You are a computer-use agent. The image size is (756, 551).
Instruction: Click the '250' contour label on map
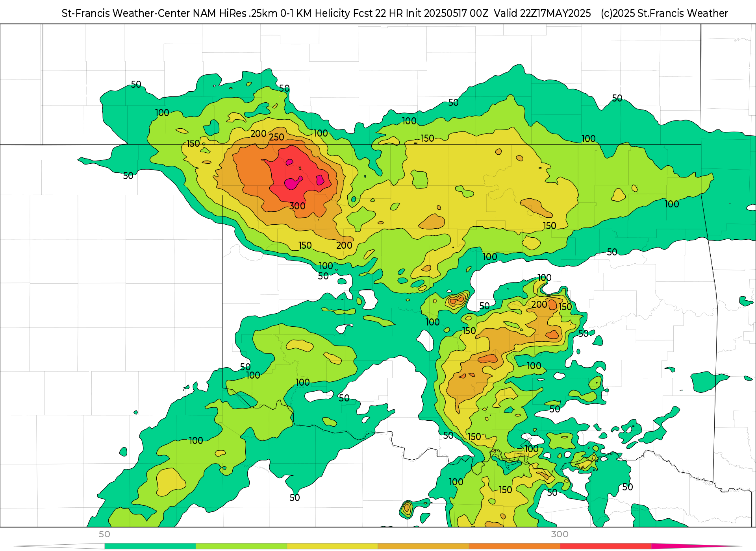pos(276,137)
